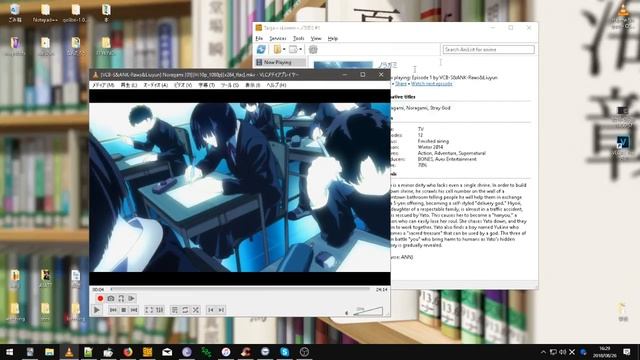Toggle A-B loop in VLC
640x360 pixels.
(x=121, y=298)
